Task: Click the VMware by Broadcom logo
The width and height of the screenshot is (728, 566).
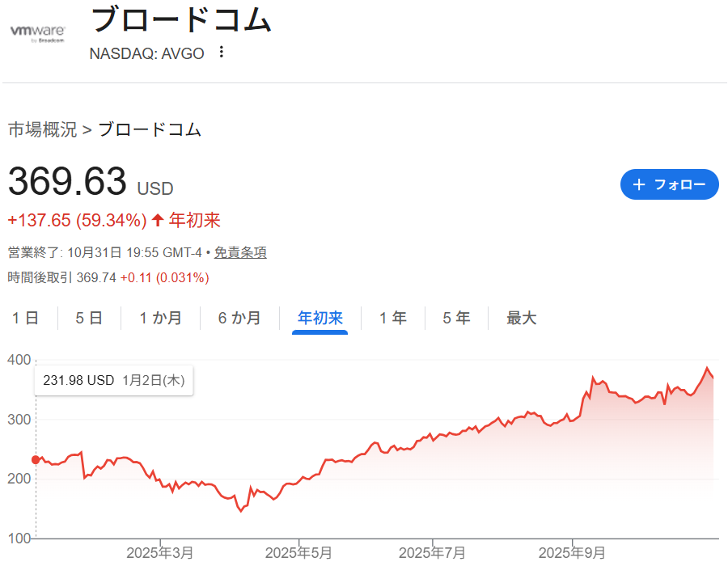Action: click(x=37, y=32)
